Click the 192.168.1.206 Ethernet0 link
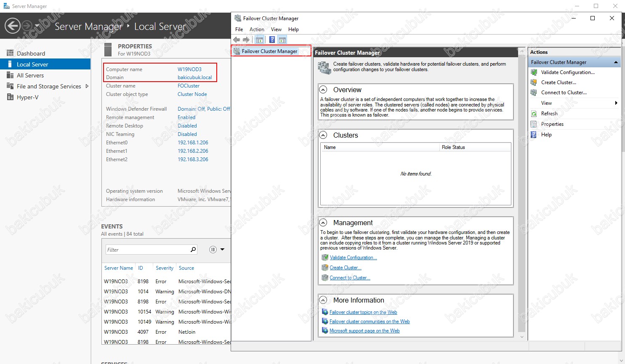Image resolution: width=625 pixels, height=364 pixels. click(x=193, y=143)
